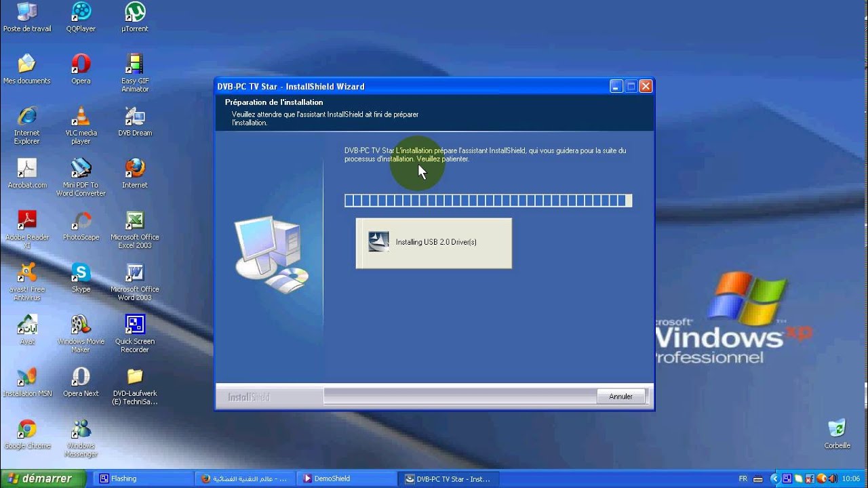Open DVD-Laufwerk (E) TechniSat folder
The height and width of the screenshot is (488, 868).
pos(135,387)
